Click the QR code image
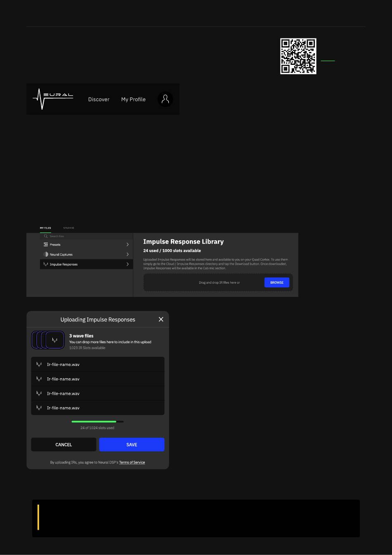 (x=298, y=56)
